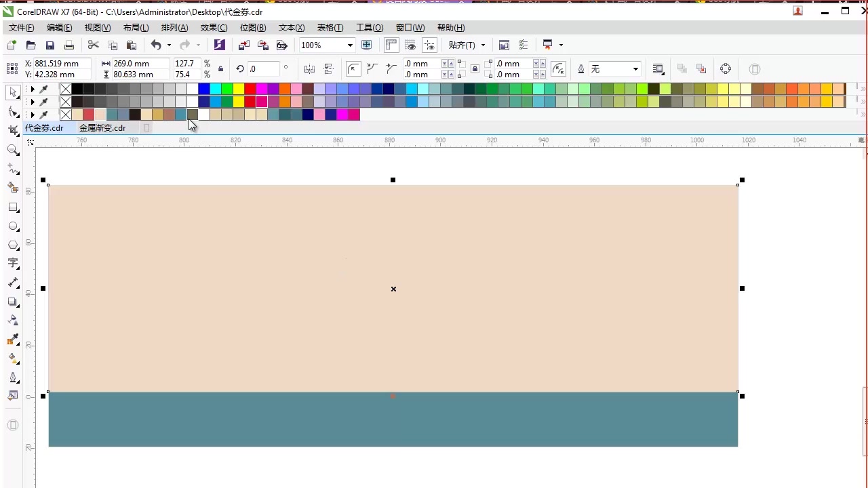
Task: Pick the yellow swatch in first palette
Action: 239,89
